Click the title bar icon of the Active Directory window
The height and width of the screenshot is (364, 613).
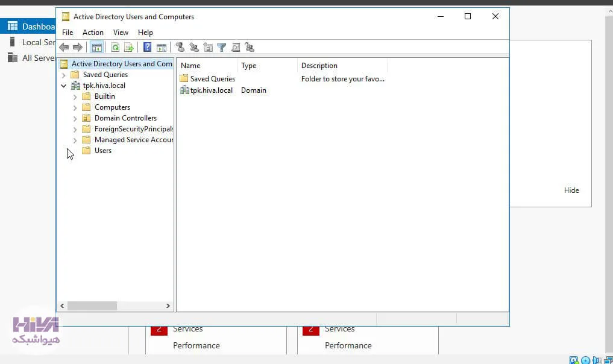(x=66, y=17)
